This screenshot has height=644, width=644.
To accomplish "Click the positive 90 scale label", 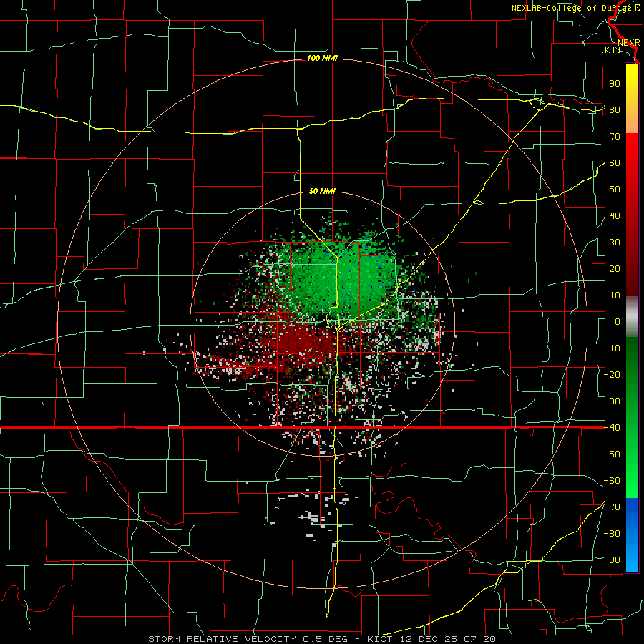I will 615,84.
